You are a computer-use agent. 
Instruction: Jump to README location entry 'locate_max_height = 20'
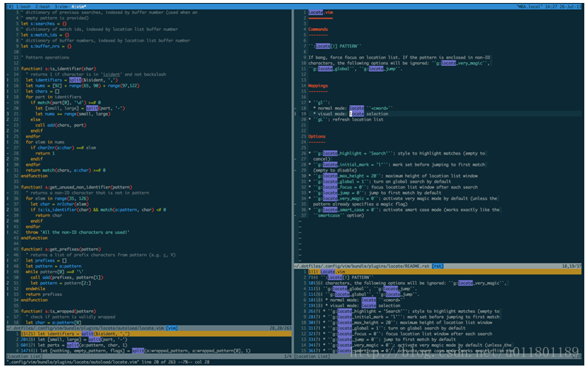click(406, 323)
